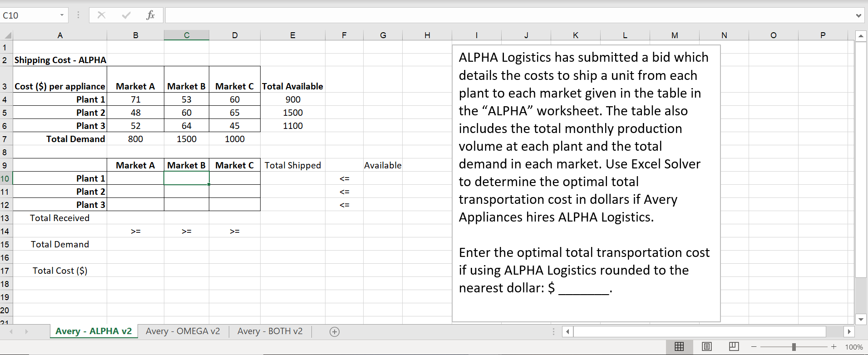Viewport: 868px width, 355px height.
Task: Add a new sheet with plus icon
Action: point(335,332)
